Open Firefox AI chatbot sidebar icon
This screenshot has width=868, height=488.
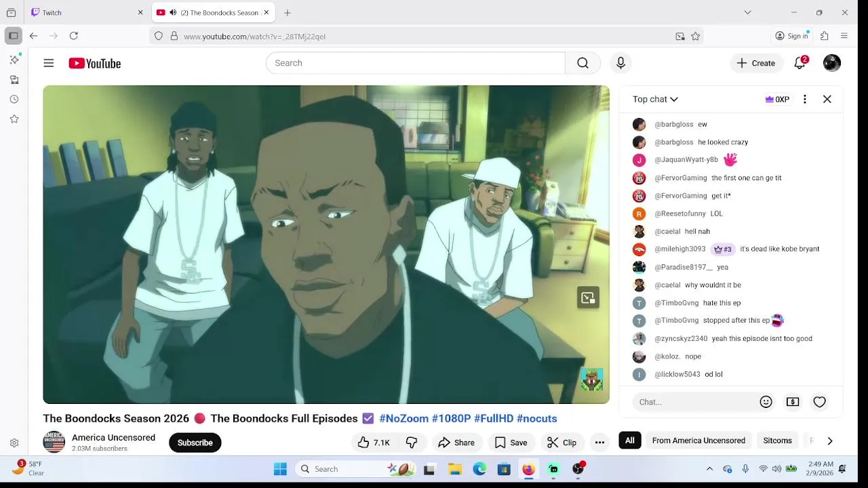click(14, 60)
